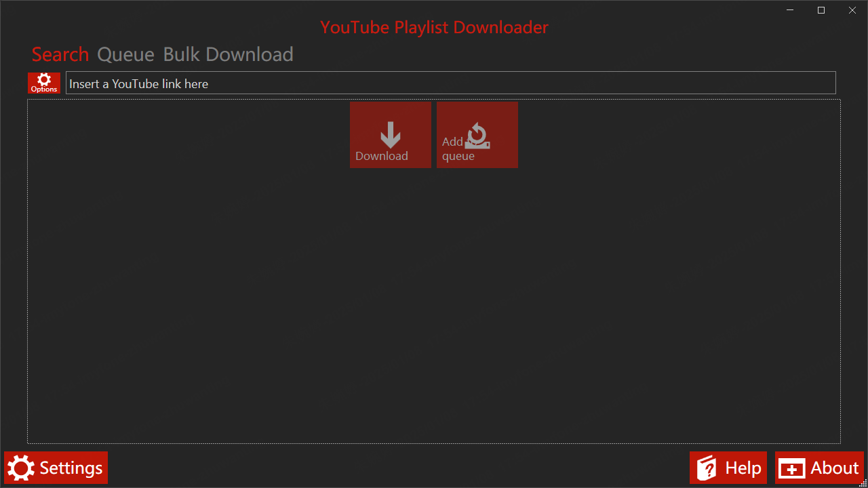Screen dimensions: 868x488
Task: Click the YouTube Playlist Downloader title
Action: [434, 27]
